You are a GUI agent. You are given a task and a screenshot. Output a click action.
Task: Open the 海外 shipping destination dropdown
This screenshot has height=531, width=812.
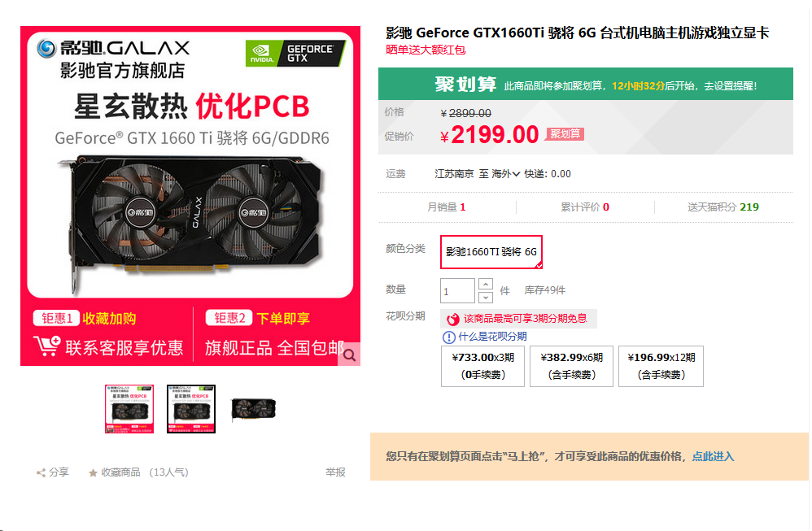505,174
